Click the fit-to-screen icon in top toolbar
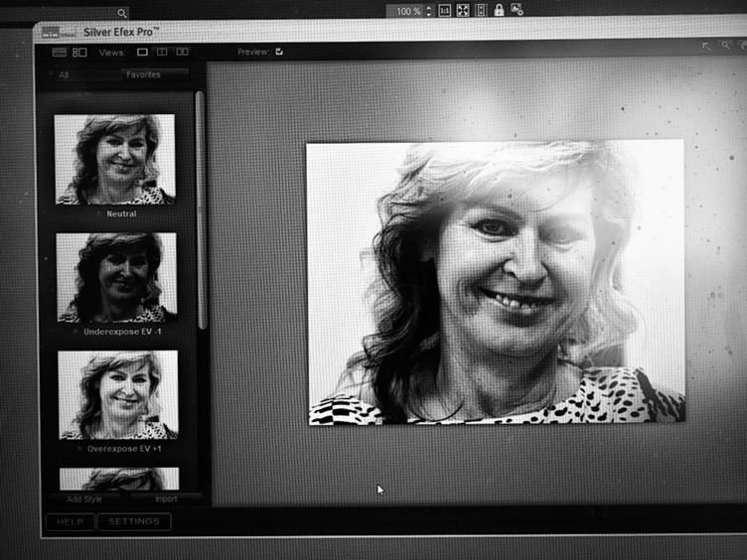 coord(462,10)
